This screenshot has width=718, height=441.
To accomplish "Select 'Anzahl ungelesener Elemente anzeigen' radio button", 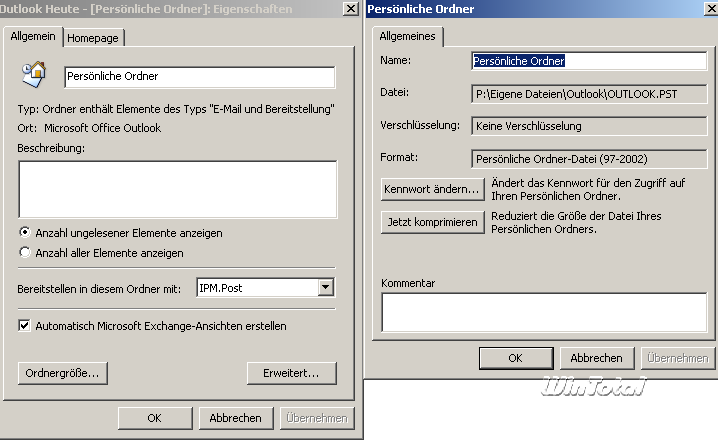I will click(x=25, y=232).
